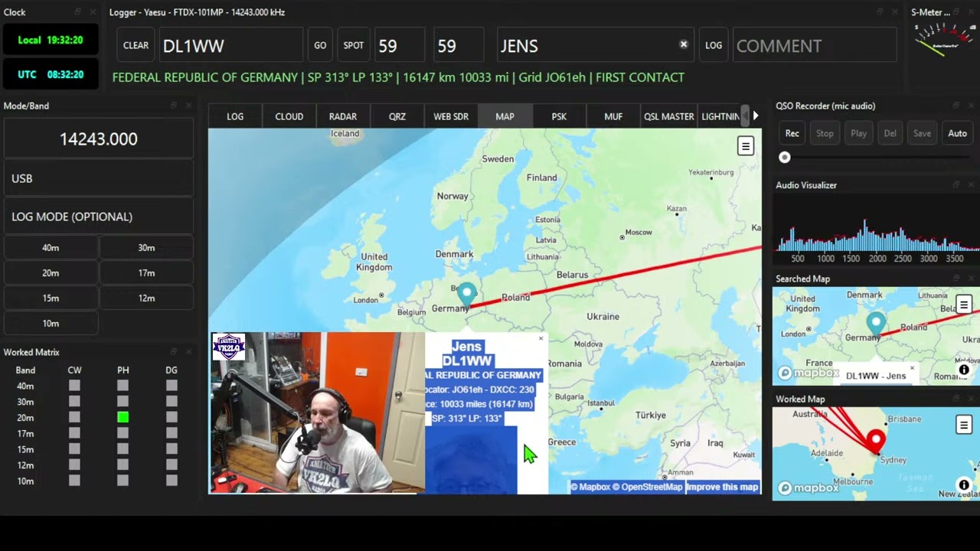Viewport: 980px width, 551px height.
Task: Float the Worked Matrix panel
Action: point(173,352)
